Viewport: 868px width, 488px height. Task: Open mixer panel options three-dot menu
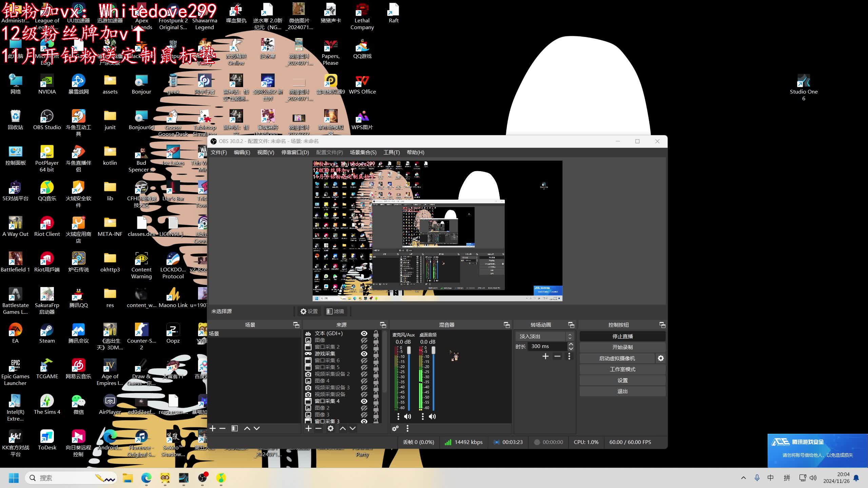click(408, 428)
